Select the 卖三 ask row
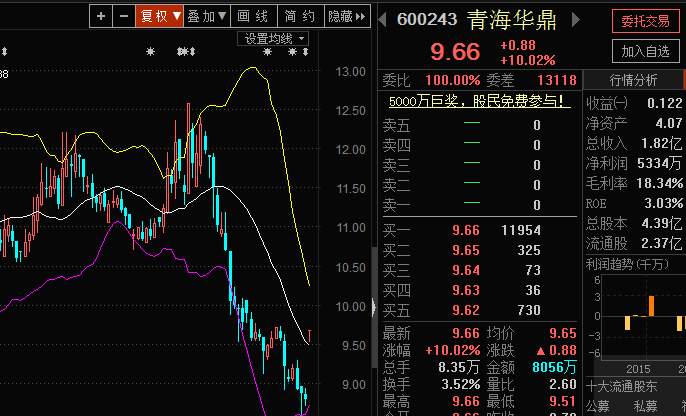The width and height of the screenshot is (686, 416). pos(480,165)
